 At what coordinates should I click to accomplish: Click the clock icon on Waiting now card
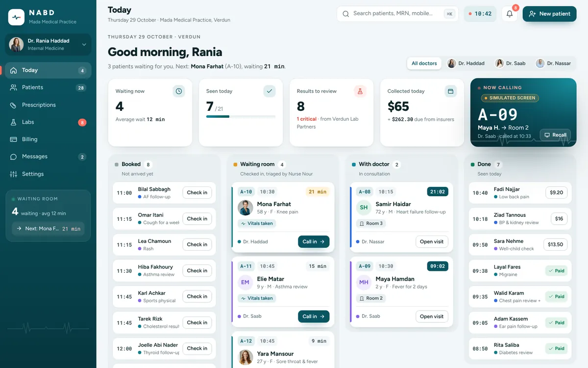click(179, 91)
